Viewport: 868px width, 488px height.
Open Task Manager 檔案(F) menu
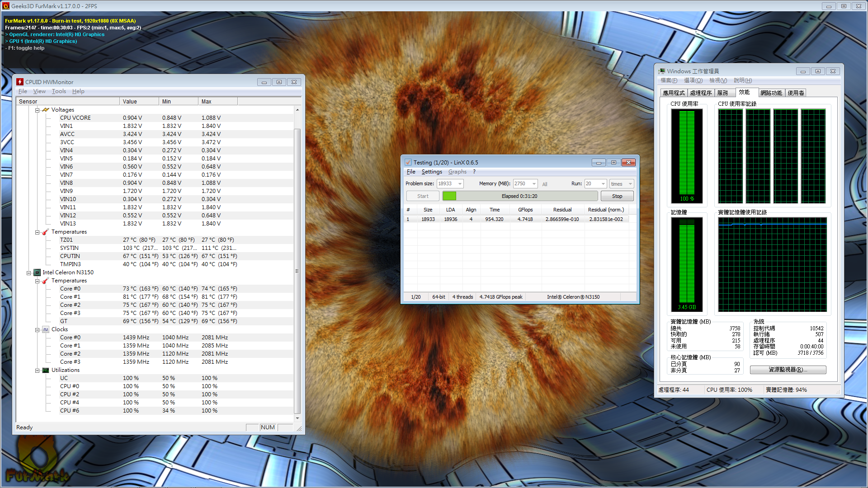pos(669,80)
